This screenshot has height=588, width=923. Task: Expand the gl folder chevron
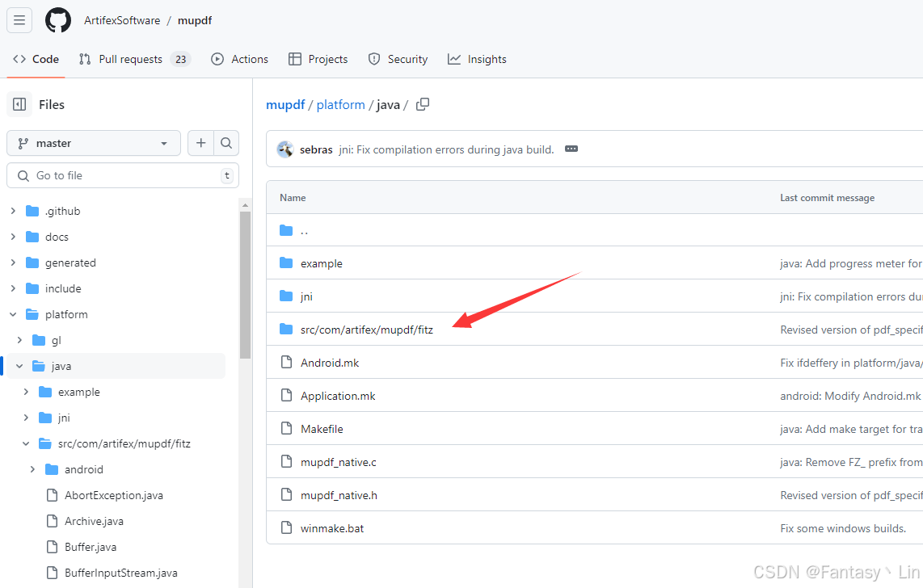click(x=19, y=341)
